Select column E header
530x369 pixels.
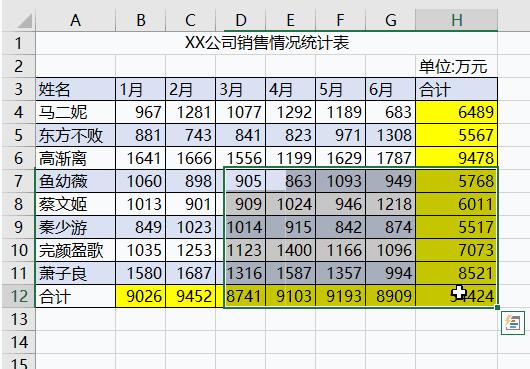pos(290,20)
